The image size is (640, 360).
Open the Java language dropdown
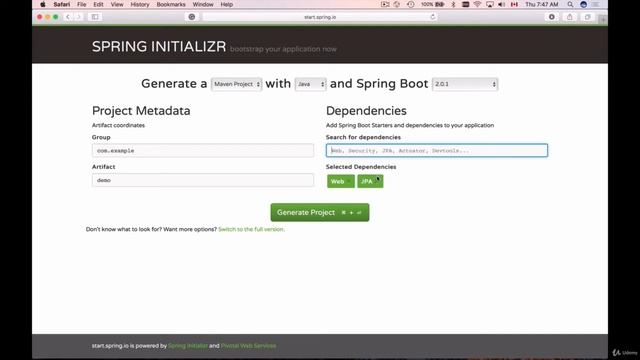[x=311, y=84]
